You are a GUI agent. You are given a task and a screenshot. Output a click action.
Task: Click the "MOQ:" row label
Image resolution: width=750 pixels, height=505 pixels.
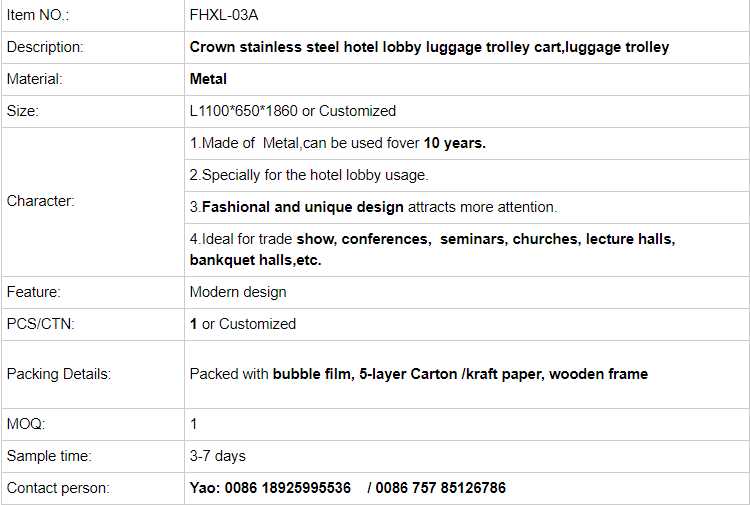[x=25, y=424]
